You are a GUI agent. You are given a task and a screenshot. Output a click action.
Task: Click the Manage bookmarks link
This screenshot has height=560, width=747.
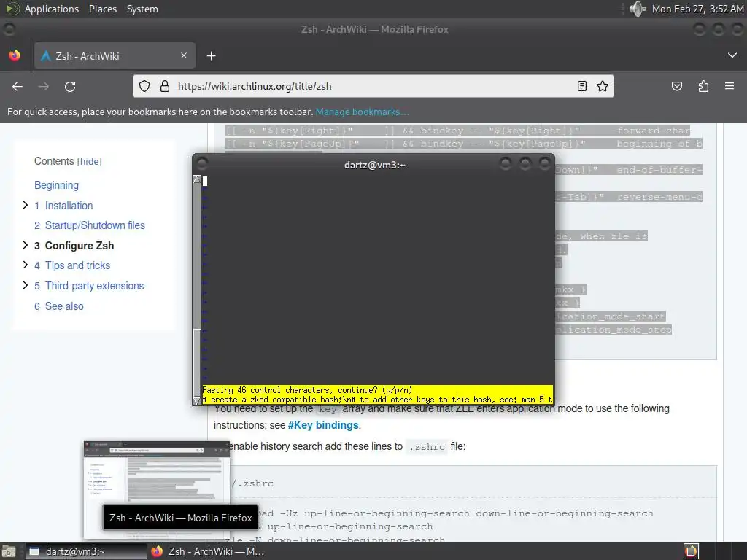click(x=362, y=112)
